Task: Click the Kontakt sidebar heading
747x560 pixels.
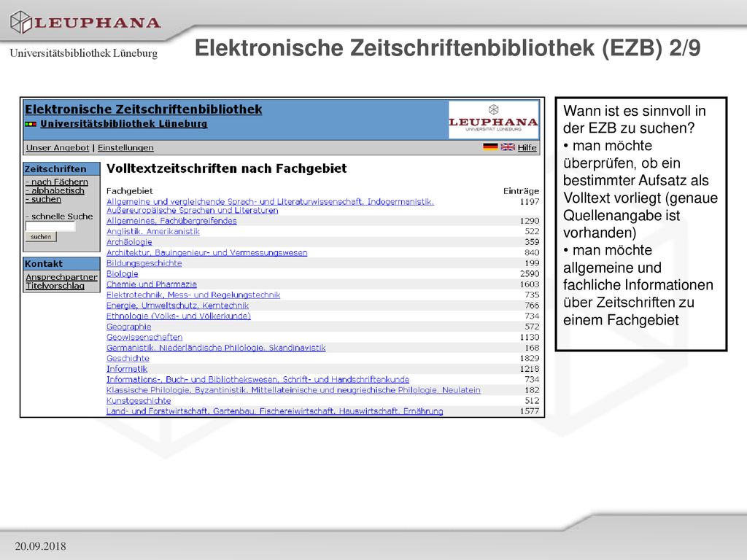Action: click(43, 264)
